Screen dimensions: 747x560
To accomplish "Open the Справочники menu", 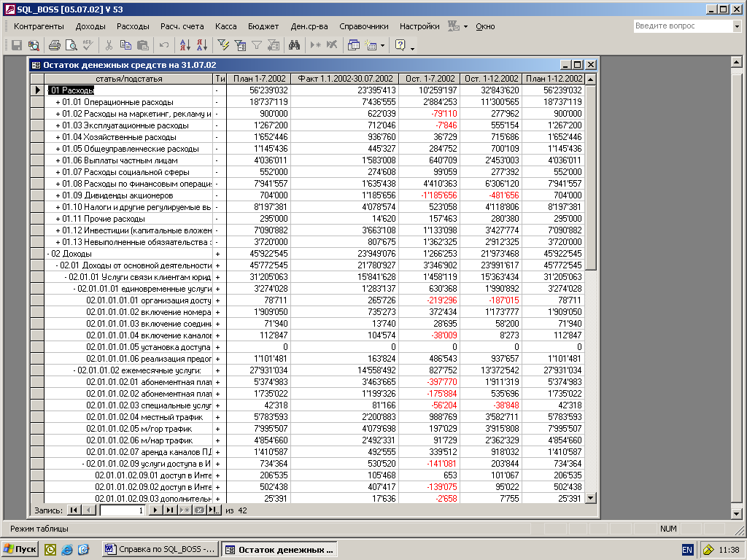I will coord(363,26).
